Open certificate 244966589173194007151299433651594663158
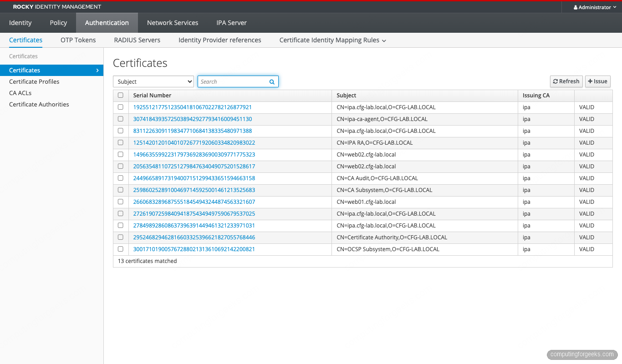The width and height of the screenshot is (622, 364). (194, 178)
